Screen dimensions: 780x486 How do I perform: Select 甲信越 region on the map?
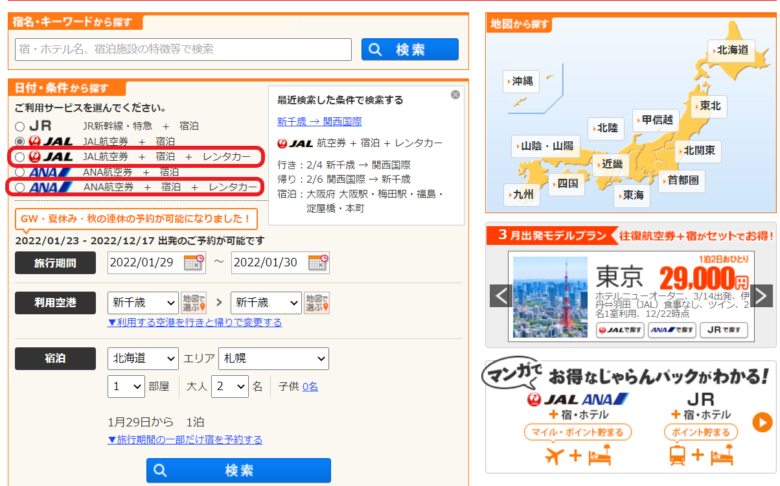click(x=656, y=120)
